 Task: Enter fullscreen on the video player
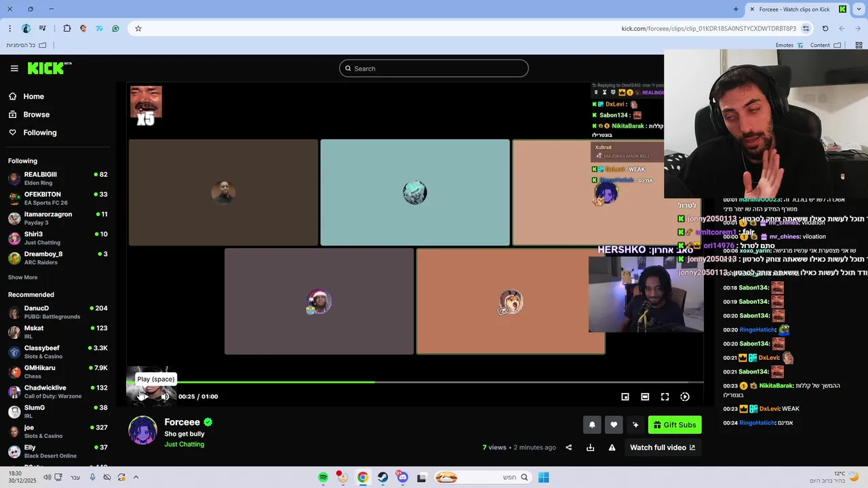click(665, 396)
